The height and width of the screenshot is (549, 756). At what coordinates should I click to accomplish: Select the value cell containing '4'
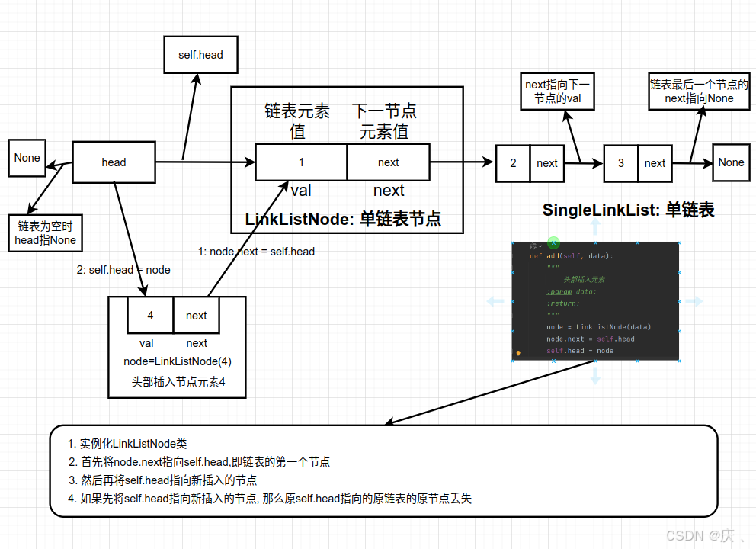click(x=150, y=316)
